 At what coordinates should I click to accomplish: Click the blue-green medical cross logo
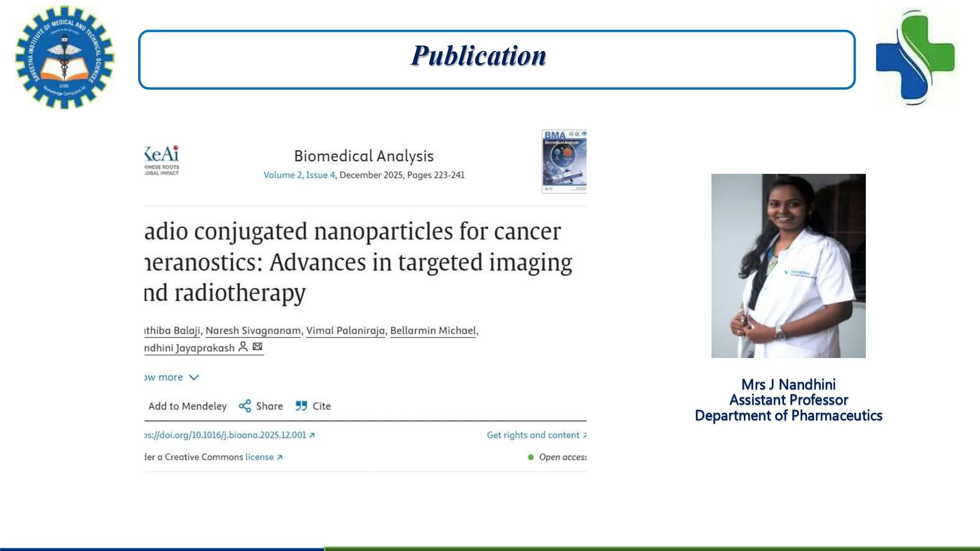[x=915, y=57]
